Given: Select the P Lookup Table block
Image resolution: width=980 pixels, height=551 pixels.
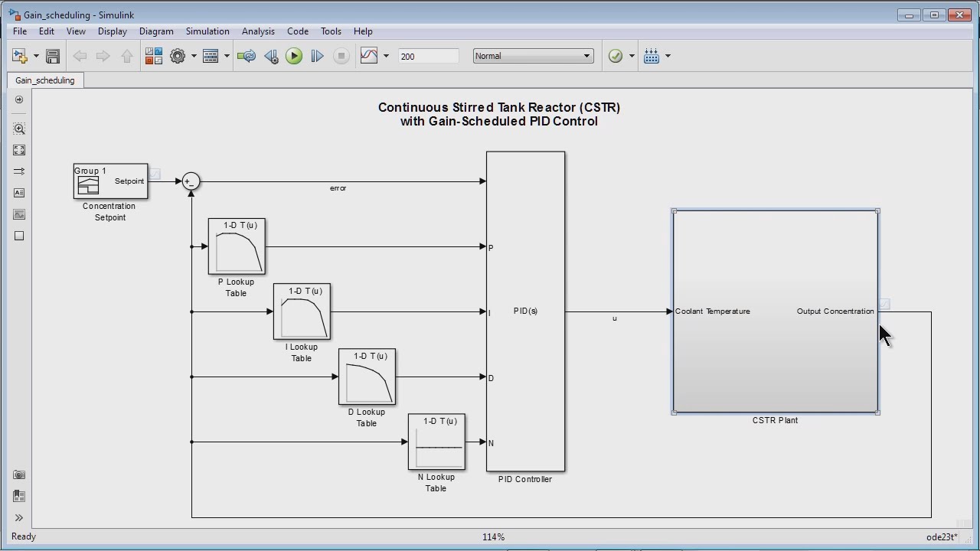Looking at the screenshot, I should [237, 246].
